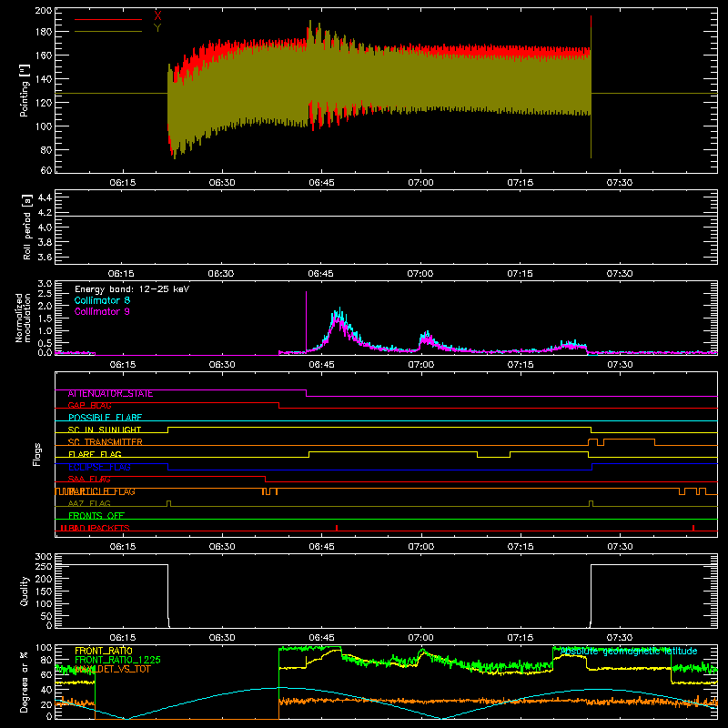Click the GAP_FLAG label
728x728 pixels.
point(89,406)
